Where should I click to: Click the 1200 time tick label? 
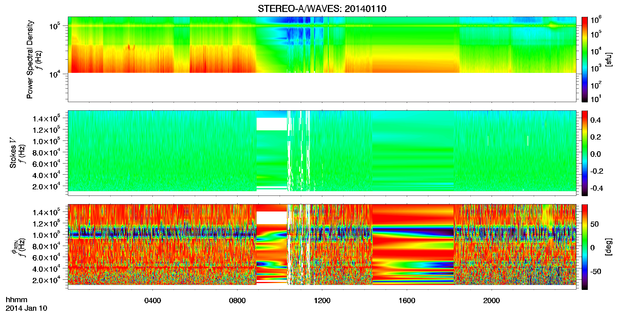click(x=322, y=301)
